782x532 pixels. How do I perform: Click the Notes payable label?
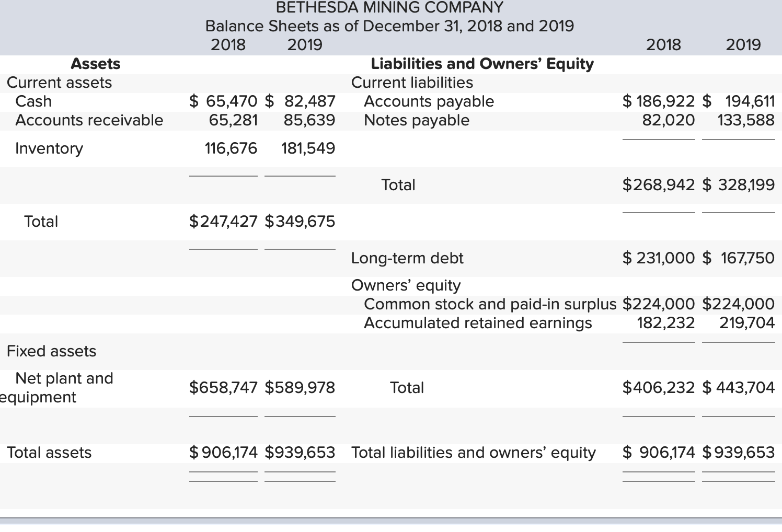(417, 120)
